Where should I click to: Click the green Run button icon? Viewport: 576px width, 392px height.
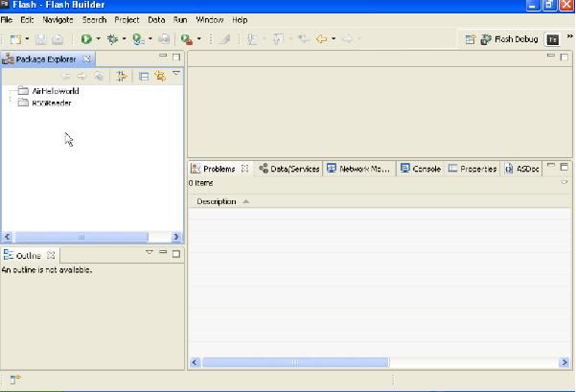point(86,39)
